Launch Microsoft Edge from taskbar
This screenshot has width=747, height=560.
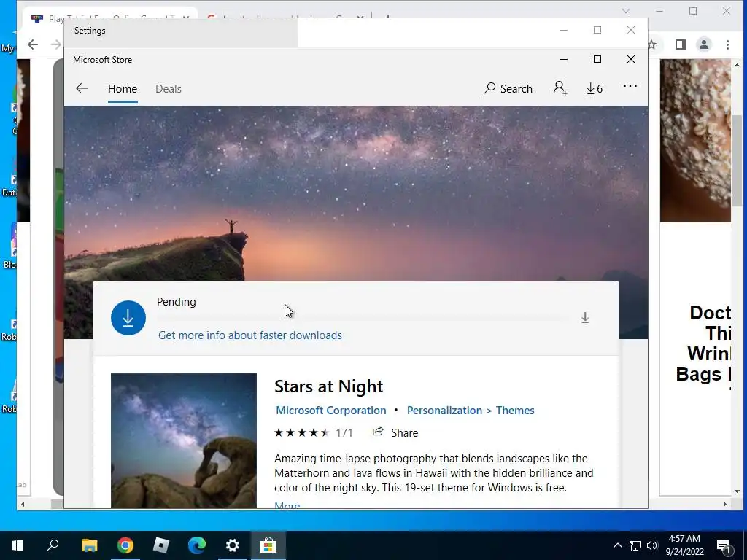pyautogui.click(x=197, y=545)
